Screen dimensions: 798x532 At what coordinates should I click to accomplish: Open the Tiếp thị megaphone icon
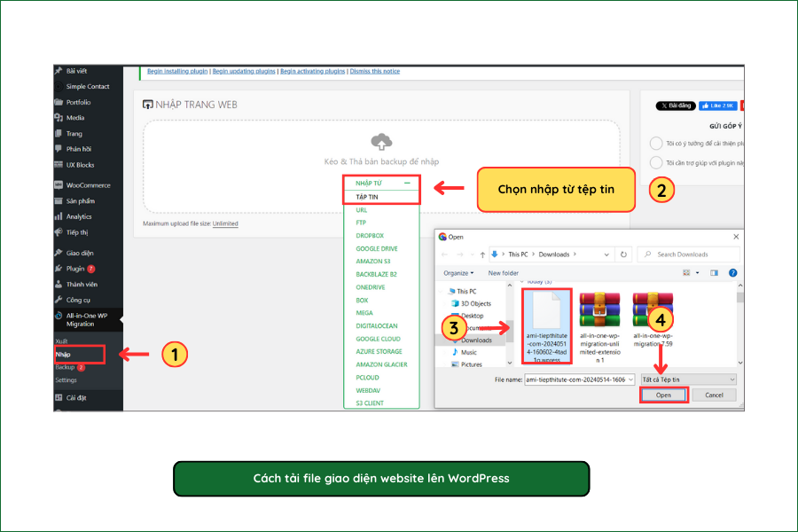[59, 232]
